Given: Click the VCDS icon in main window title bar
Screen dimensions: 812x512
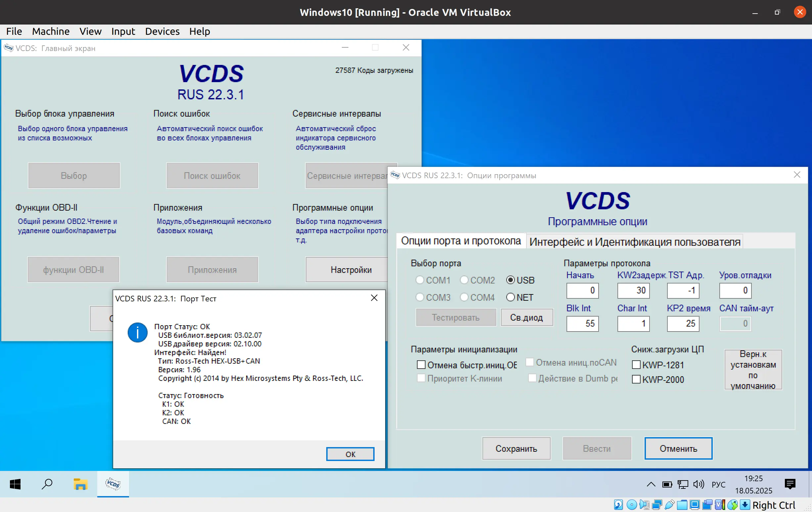Looking at the screenshot, I should [8, 48].
